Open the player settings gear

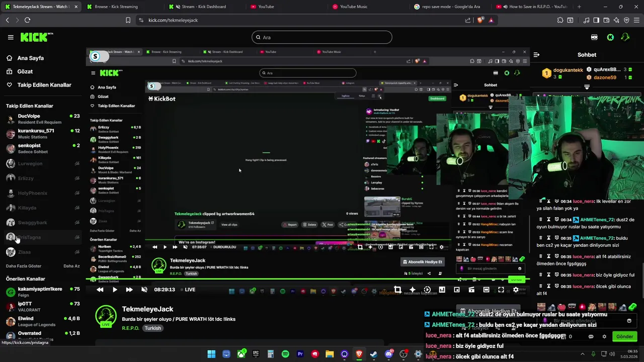[x=516, y=290]
